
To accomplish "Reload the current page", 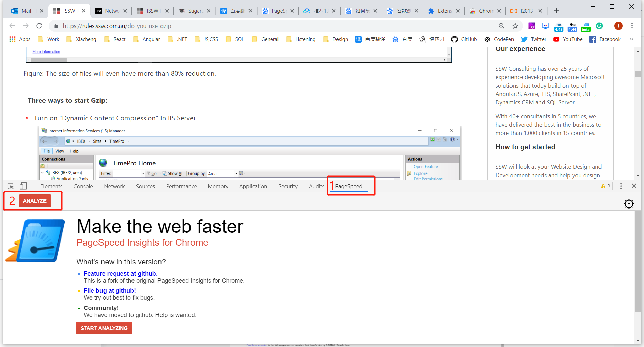I will pos(39,26).
